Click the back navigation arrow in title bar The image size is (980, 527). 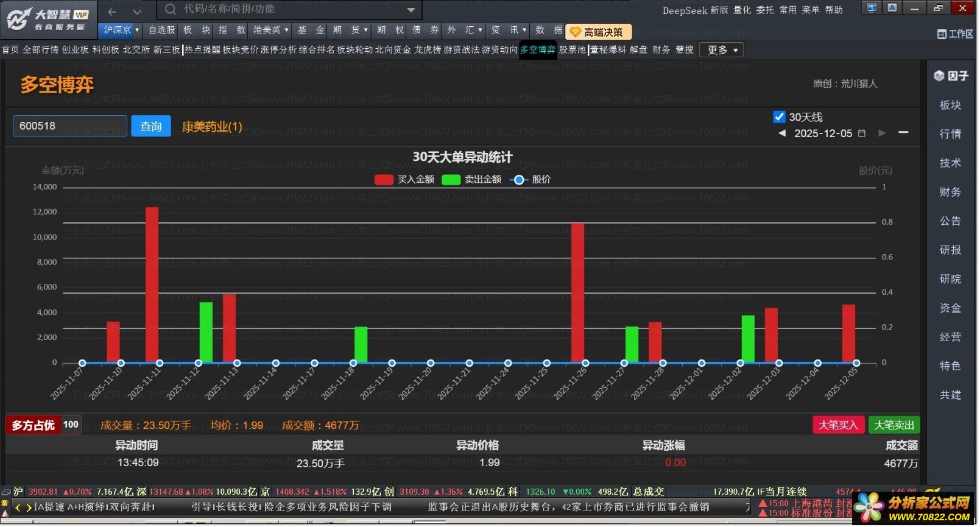click(112, 12)
